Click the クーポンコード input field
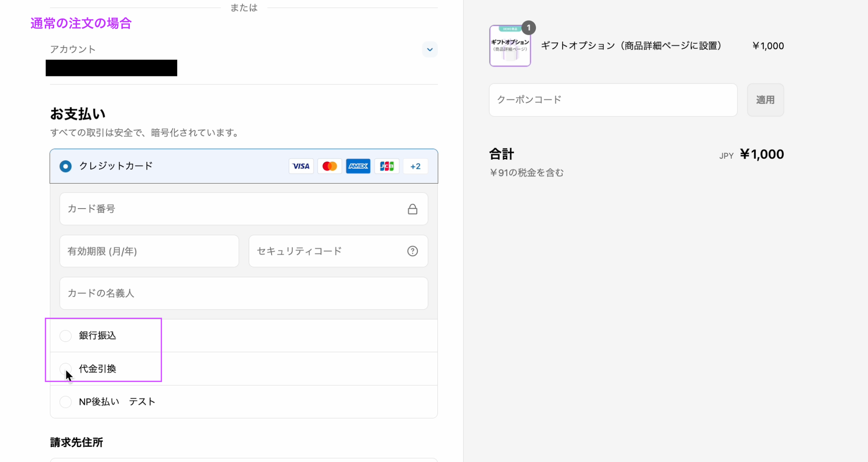The image size is (868, 462). 613,100
